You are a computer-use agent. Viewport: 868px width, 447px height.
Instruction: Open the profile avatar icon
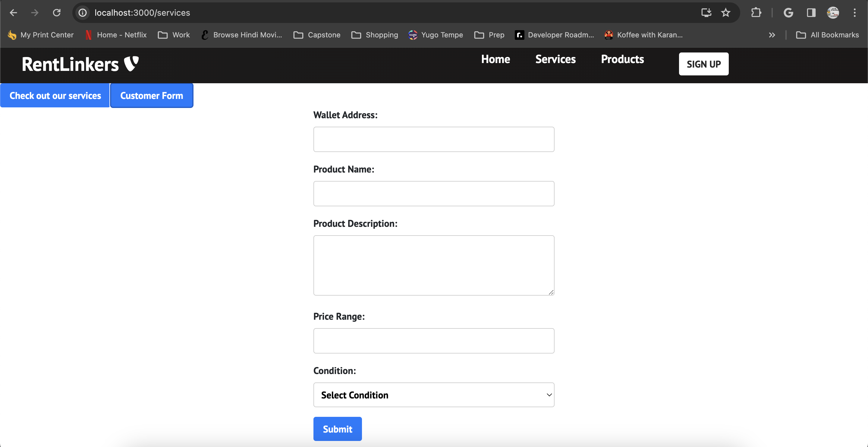(x=833, y=13)
